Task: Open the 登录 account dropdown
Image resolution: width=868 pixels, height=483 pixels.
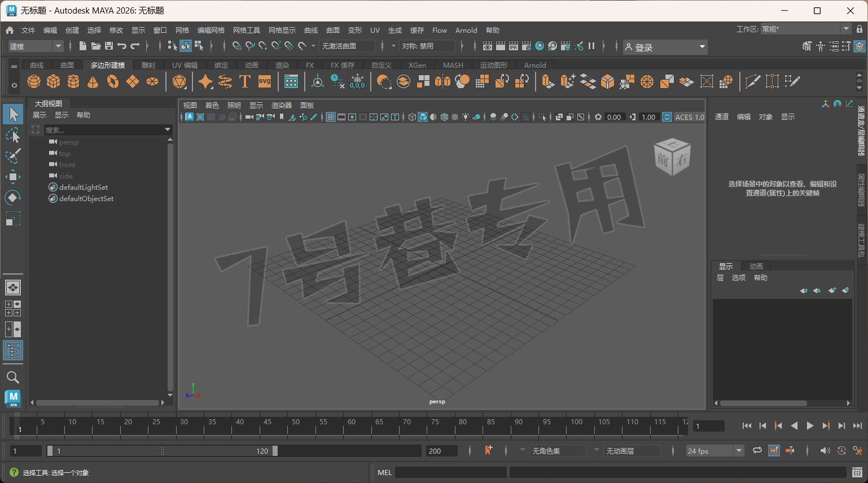Action: [665, 47]
